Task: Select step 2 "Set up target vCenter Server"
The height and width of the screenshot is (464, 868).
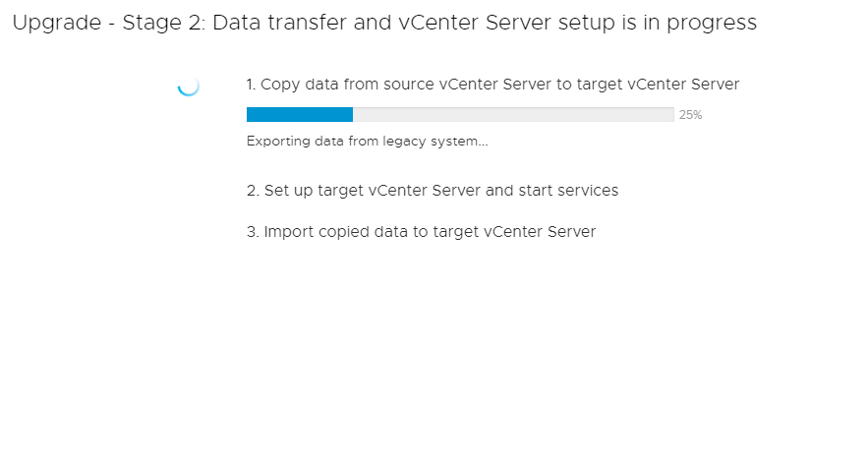Action: pos(433,191)
